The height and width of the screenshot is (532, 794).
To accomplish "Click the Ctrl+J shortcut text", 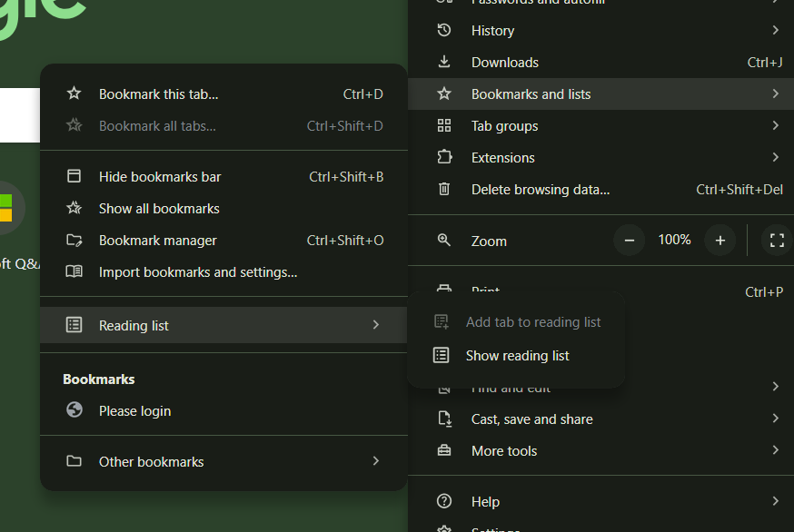I will (x=765, y=63).
